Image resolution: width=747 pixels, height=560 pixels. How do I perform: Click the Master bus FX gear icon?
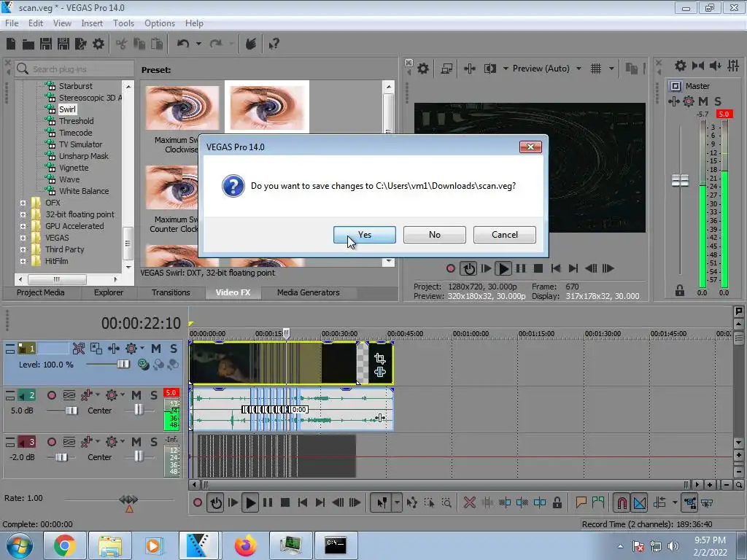click(x=689, y=101)
